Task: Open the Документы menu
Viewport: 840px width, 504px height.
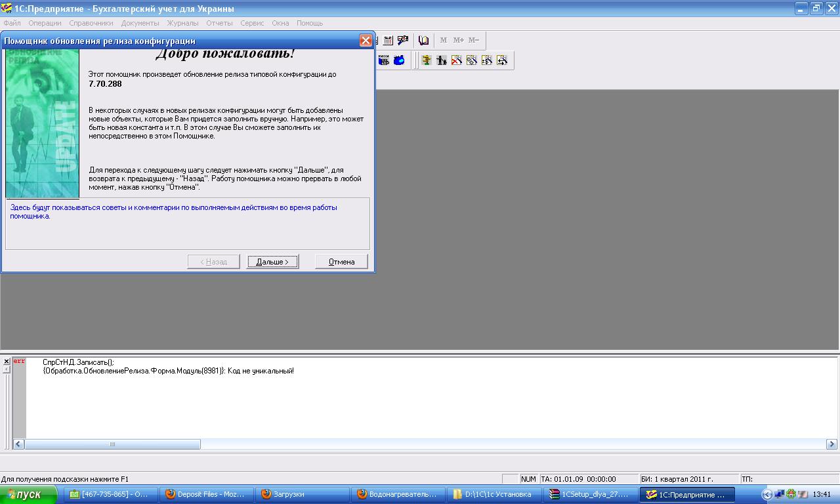Action: 140,23
